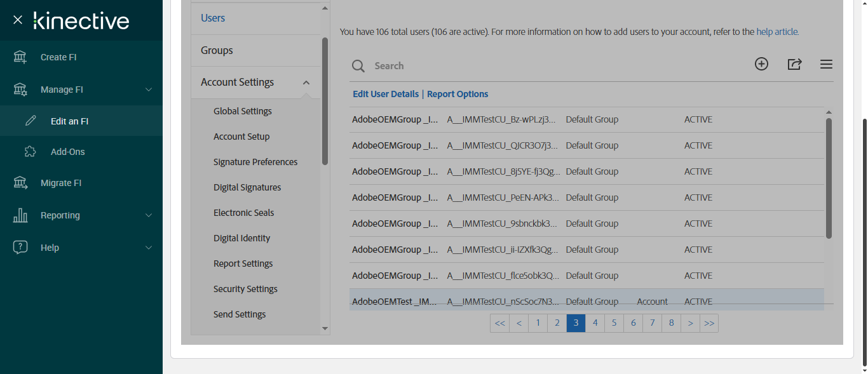Select Edit an FI menu item
Image resolution: width=868 pixels, height=374 pixels.
pos(69,121)
